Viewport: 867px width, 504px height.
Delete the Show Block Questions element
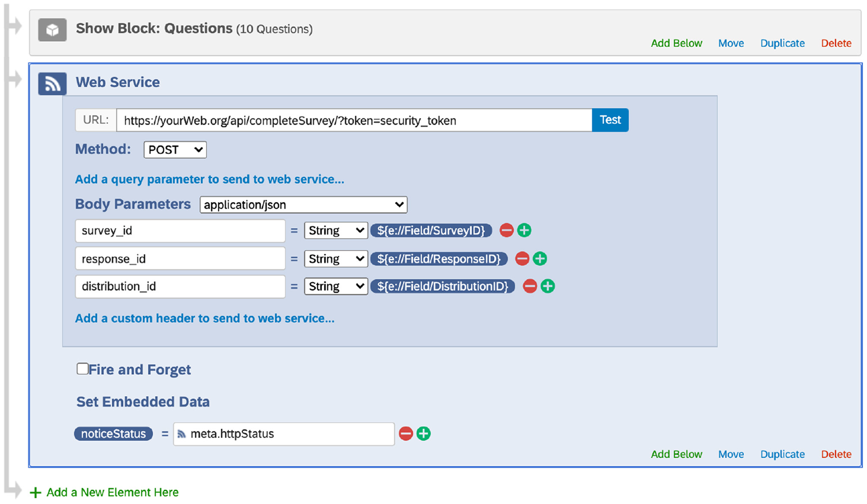click(836, 43)
